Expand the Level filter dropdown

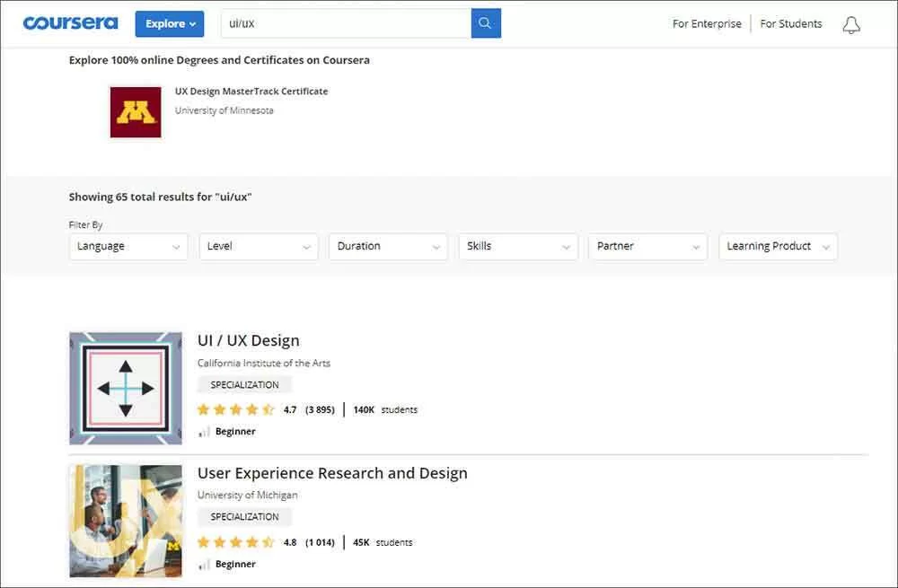(259, 247)
